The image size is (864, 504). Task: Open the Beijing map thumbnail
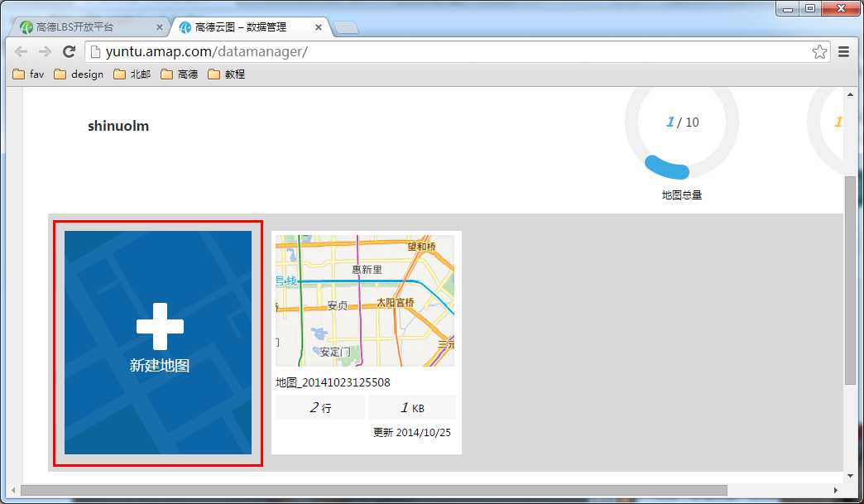click(x=365, y=300)
